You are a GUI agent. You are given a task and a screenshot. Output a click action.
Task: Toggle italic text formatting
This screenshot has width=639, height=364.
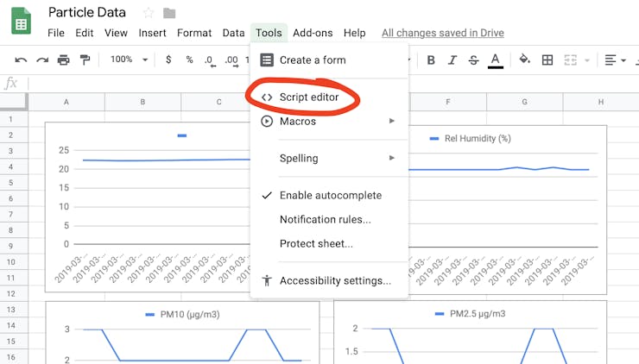(452, 60)
